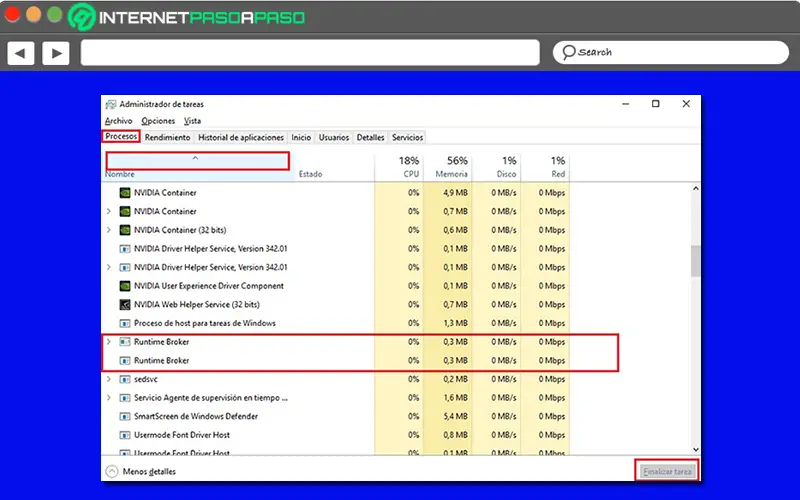This screenshot has height=500, width=800.
Task: Click the Task Manager title bar icon
Action: 111,104
